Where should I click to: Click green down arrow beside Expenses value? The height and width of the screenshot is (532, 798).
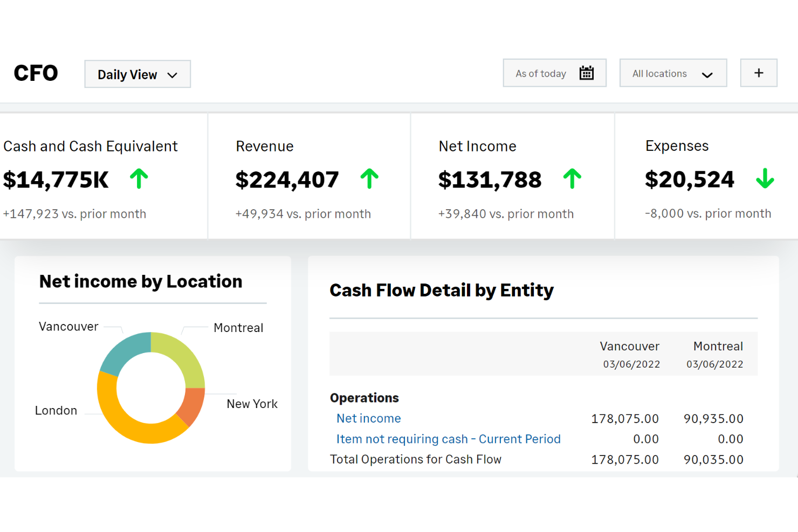(765, 178)
